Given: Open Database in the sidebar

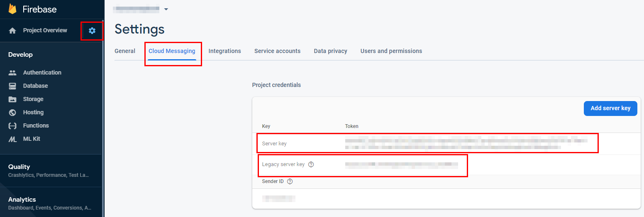Looking at the screenshot, I should click(x=35, y=86).
